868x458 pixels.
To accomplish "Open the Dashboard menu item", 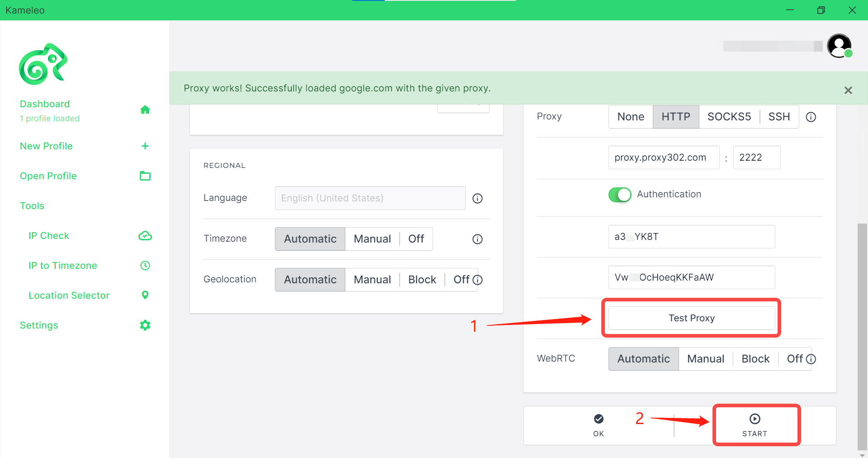I will click(x=45, y=104).
